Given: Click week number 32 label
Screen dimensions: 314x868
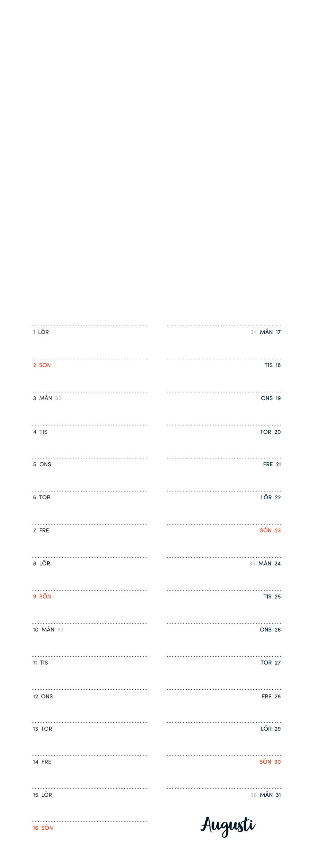Looking at the screenshot, I should click(58, 398).
